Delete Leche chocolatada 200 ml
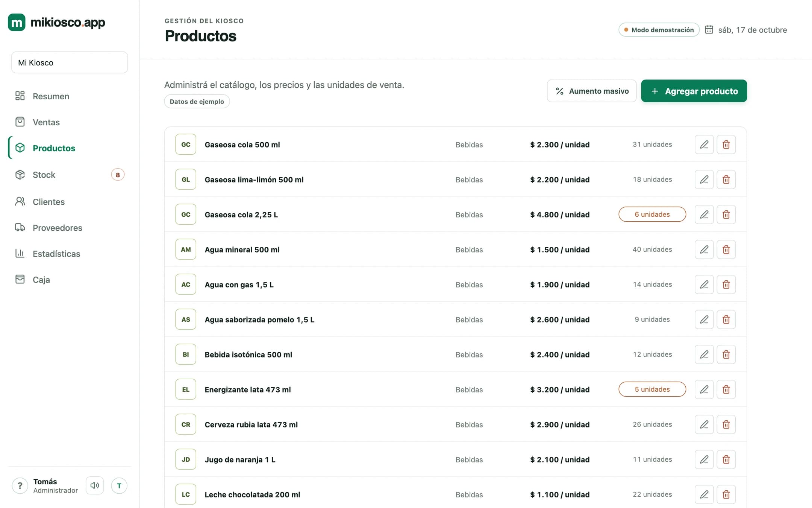The height and width of the screenshot is (508, 812). pos(726,494)
